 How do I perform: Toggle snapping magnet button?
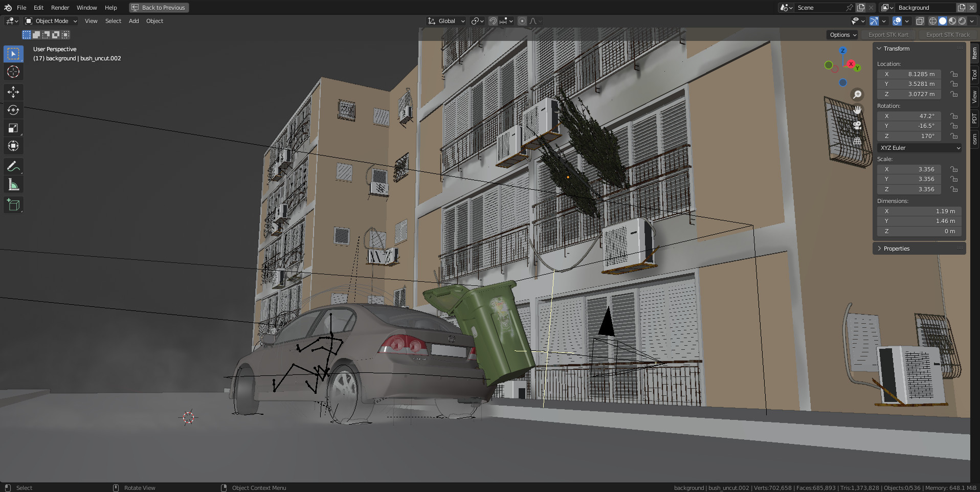[493, 21]
